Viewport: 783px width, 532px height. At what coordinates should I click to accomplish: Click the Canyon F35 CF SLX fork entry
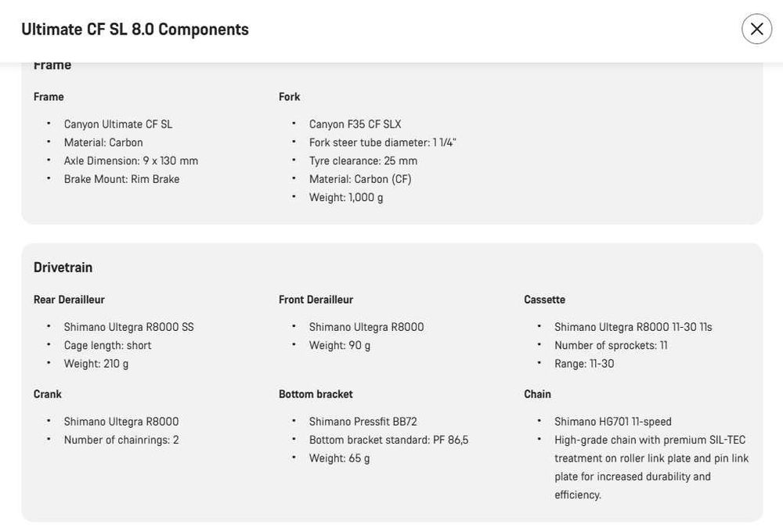355,124
